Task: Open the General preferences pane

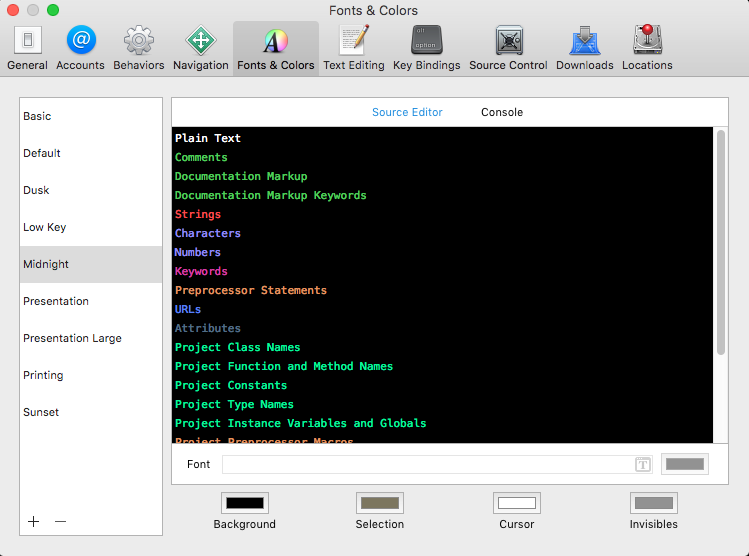Action: click(x=27, y=48)
